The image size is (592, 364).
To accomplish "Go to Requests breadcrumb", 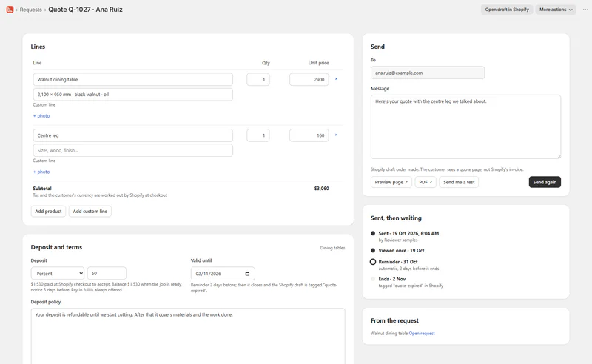I will click(x=30, y=10).
